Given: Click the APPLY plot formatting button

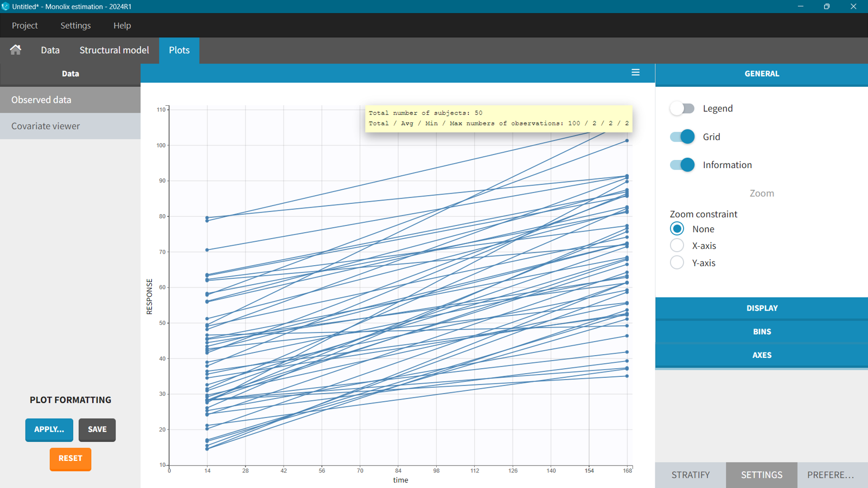Looking at the screenshot, I should click(49, 429).
